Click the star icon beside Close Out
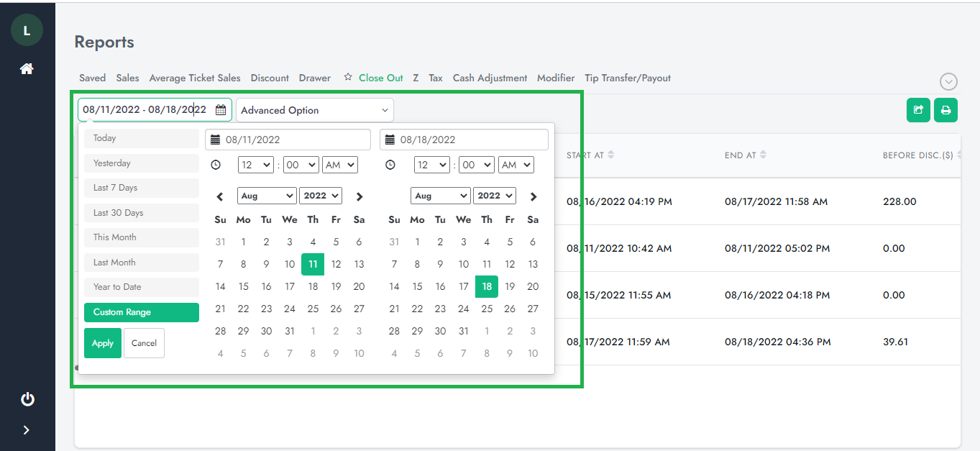980x451 pixels. click(348, 78)
